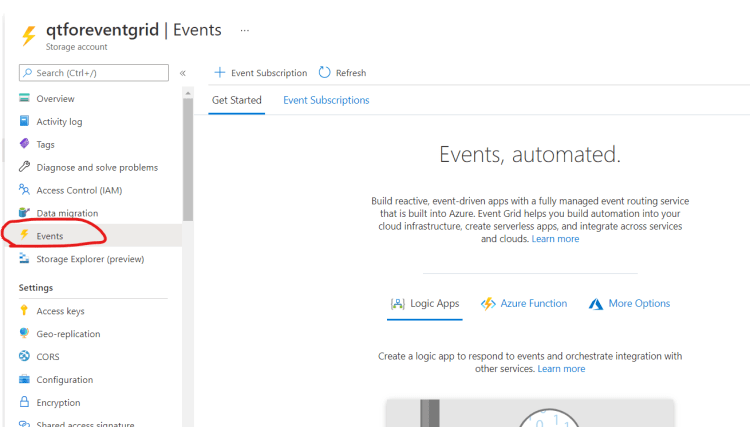Click the Access Control (IAM) people icon
Image resolution: width=750 pixels, height=427 pixels.
(x=24, y=189)
